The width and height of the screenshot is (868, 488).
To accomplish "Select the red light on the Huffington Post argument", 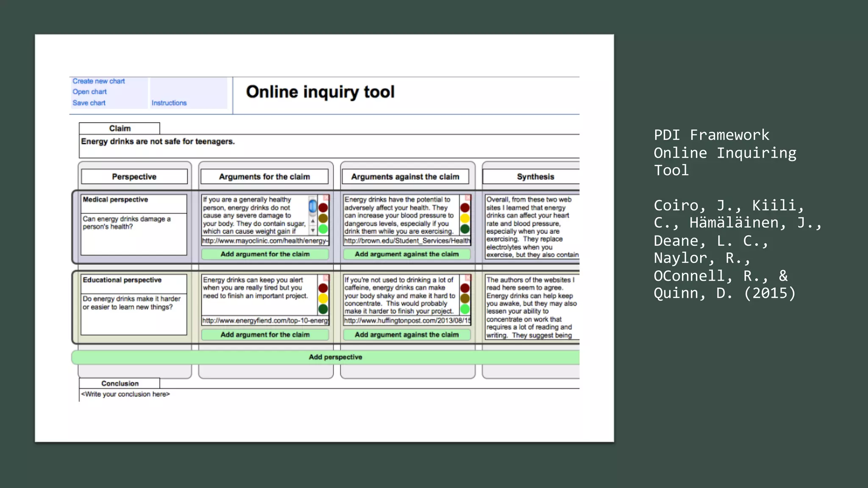I will pyautogui.click(x=465, y=288).
